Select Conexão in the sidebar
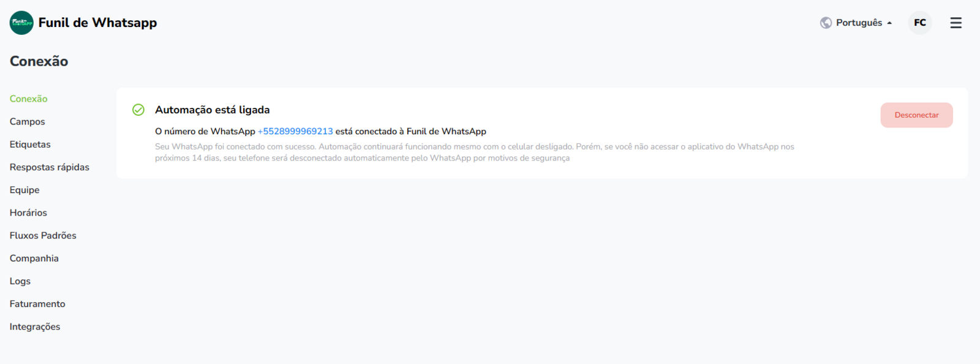 click(x=29, y=99)
